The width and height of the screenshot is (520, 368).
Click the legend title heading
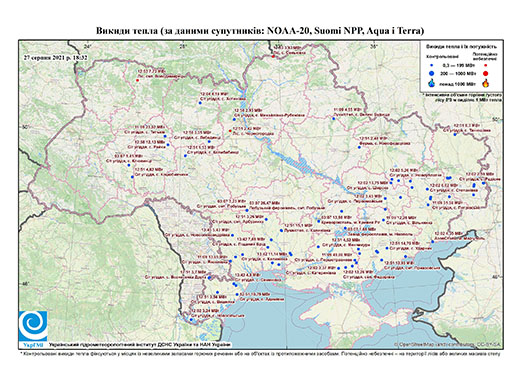[x=462, y=47]
